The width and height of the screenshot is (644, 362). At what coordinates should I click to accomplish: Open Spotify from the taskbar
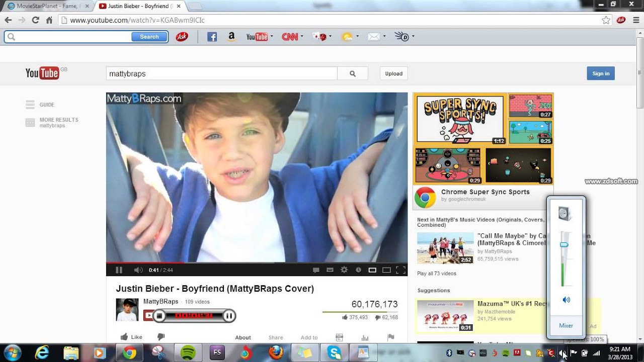pyautogui.click(x=188, y=353)
